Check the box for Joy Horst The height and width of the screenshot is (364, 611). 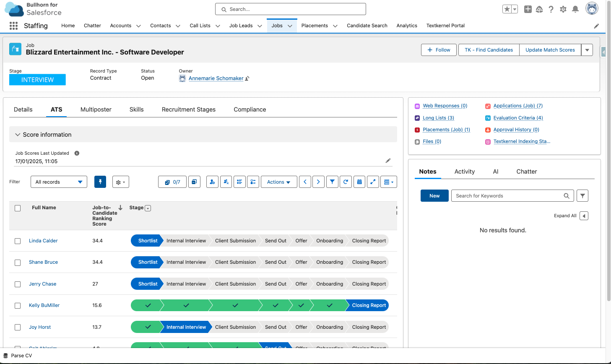pyautogui.click(x=18, y=328)
